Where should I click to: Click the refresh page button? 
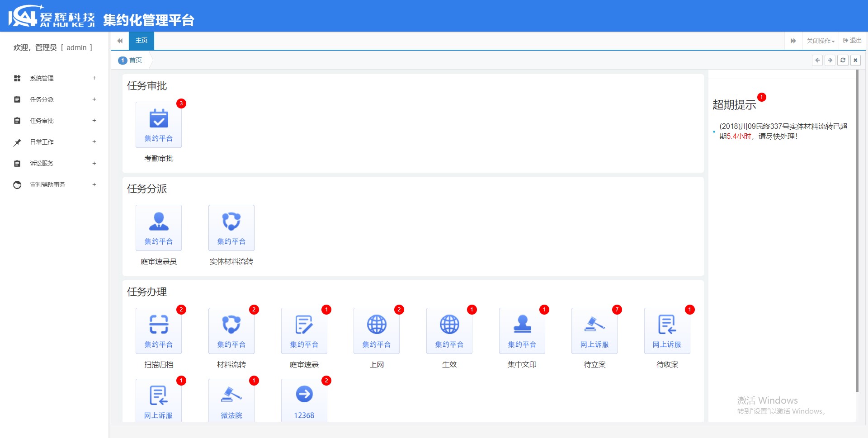[x=843, y=60]
